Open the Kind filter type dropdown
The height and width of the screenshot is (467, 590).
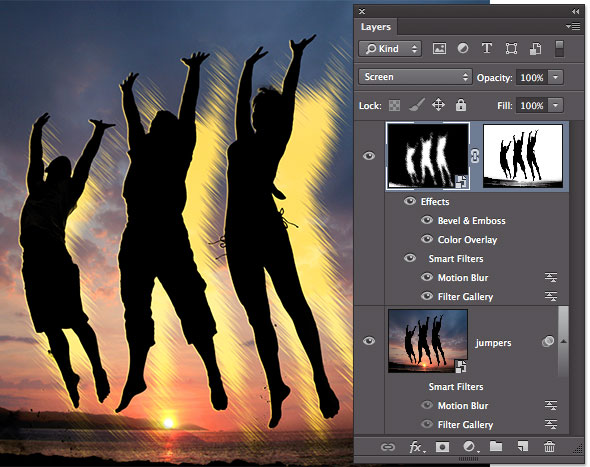click(x=390, y=49)
